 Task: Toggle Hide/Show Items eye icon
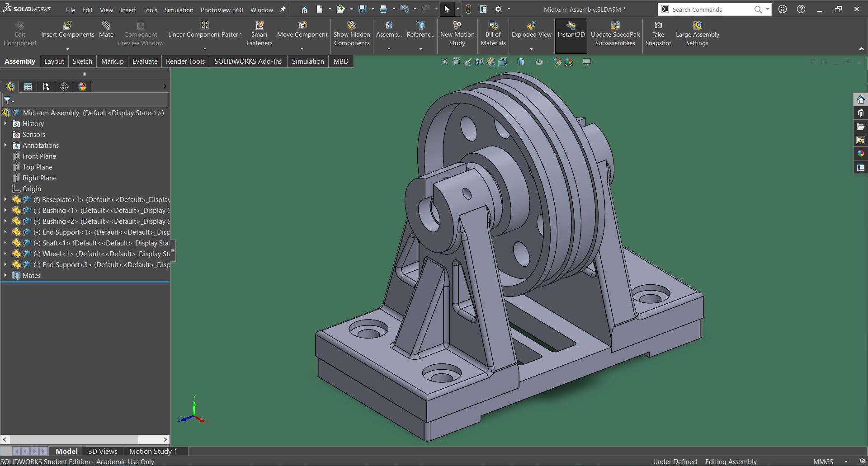539,62
